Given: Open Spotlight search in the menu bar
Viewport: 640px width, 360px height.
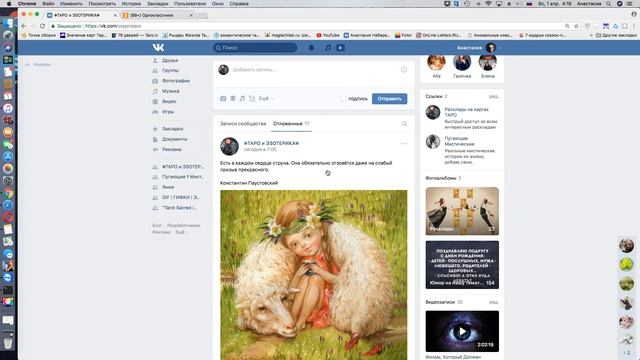Looking at the screenshot, I should click(608, 4).
